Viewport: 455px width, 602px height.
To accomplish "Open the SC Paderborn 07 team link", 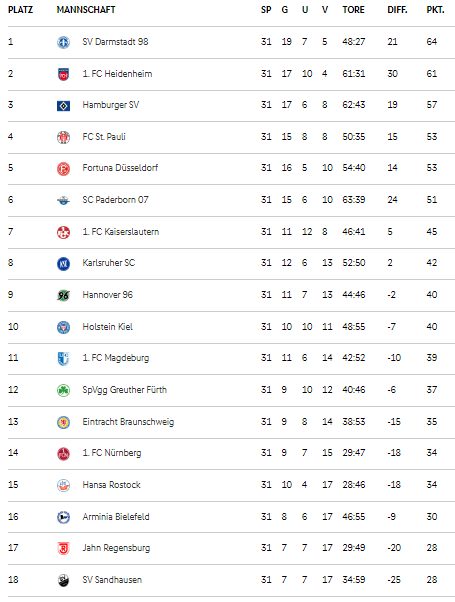I will click(115, 200).
